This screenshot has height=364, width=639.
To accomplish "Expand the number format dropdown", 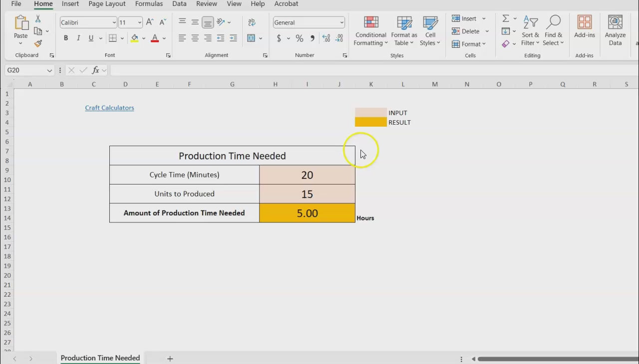I will click(341, 22).
